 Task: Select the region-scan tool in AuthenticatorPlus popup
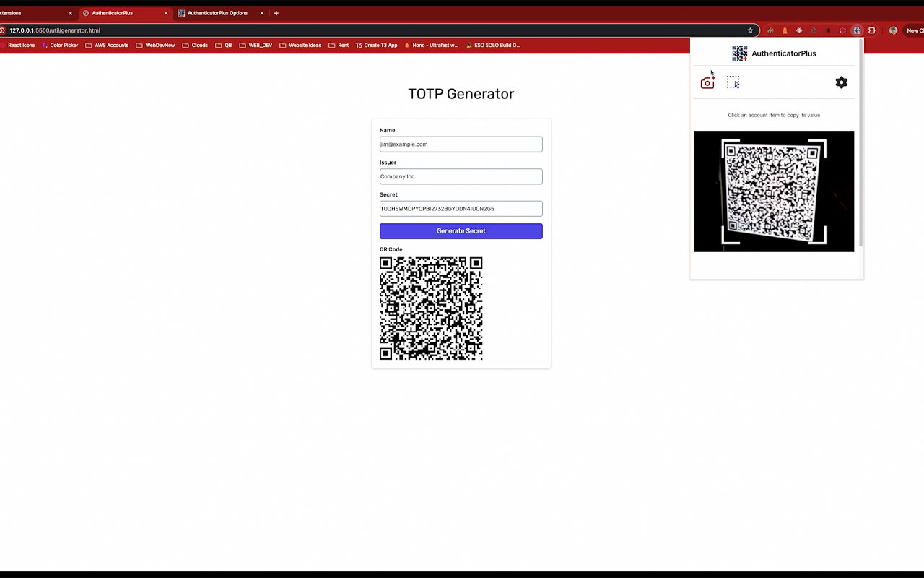pyautogui.click(x=734, y=82)
